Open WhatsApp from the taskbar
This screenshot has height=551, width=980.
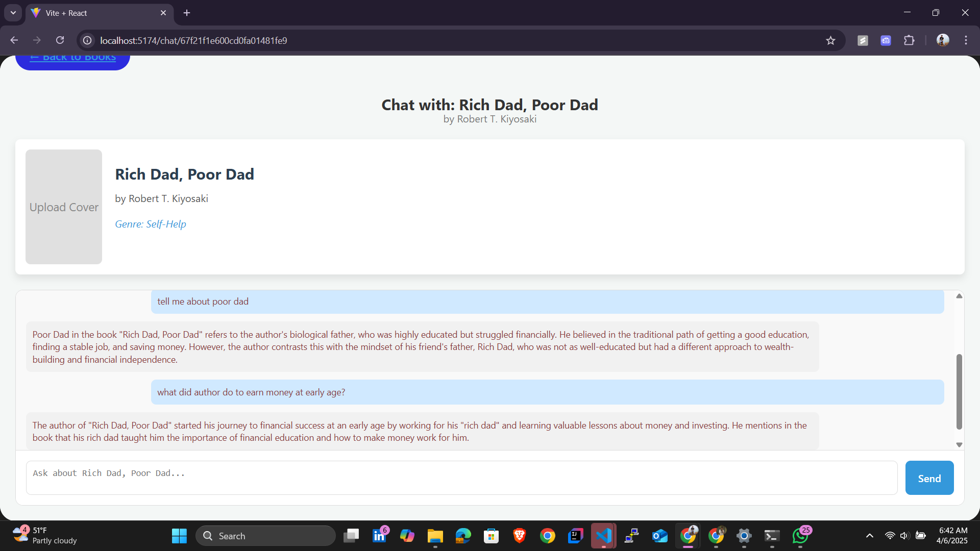click(800, 536)
